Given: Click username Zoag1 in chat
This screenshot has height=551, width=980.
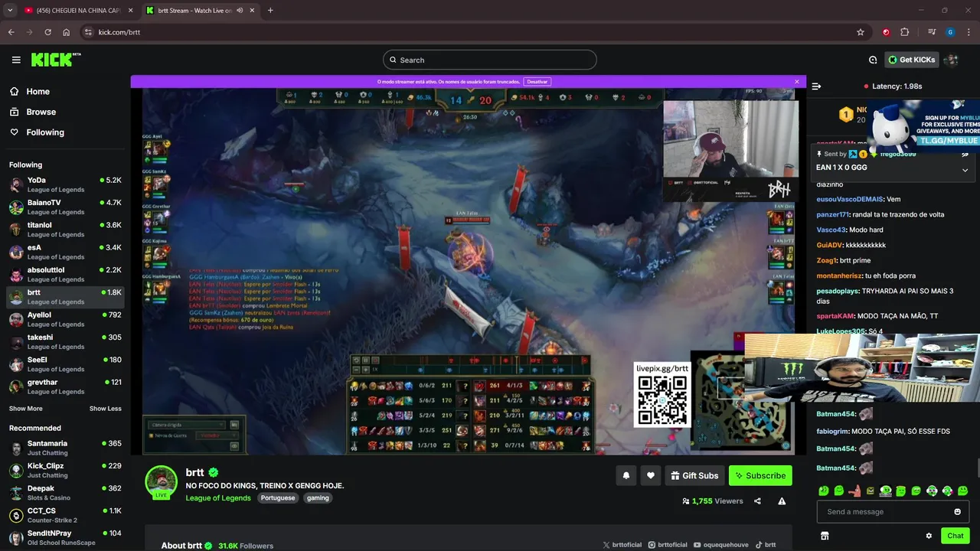Looking at the screenshot, I should [x=827, y=260].
